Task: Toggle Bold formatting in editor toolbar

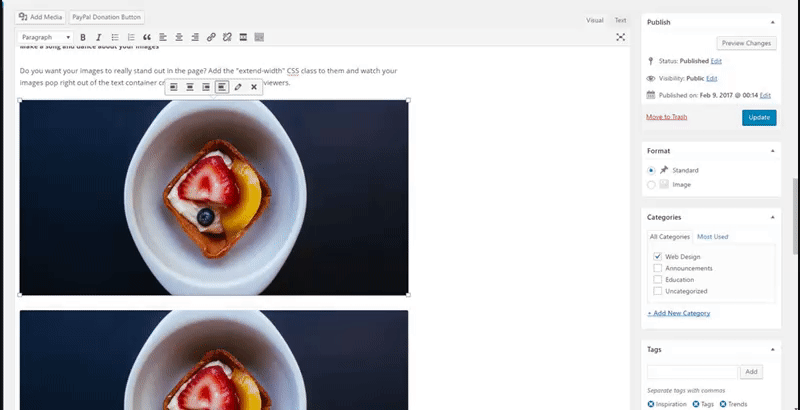Action: (x=83, y=37)
